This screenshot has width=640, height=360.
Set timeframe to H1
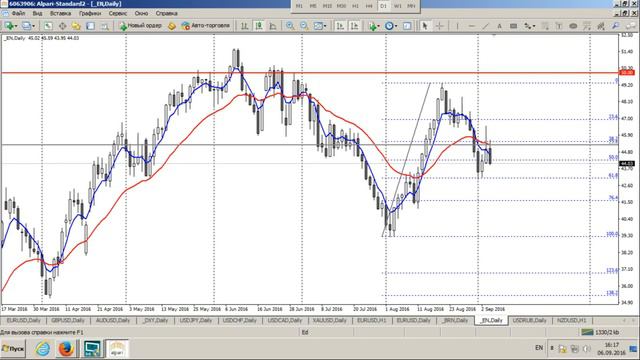point(356,6)
